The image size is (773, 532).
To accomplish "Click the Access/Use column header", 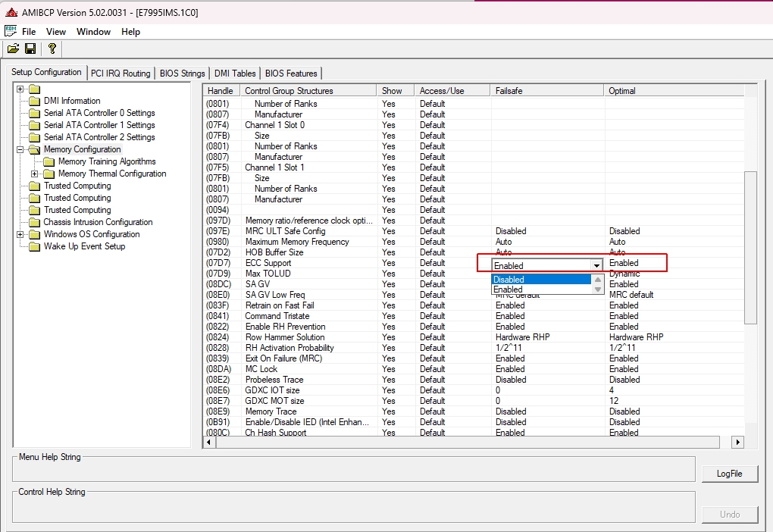I will click(x=452, y=91).
